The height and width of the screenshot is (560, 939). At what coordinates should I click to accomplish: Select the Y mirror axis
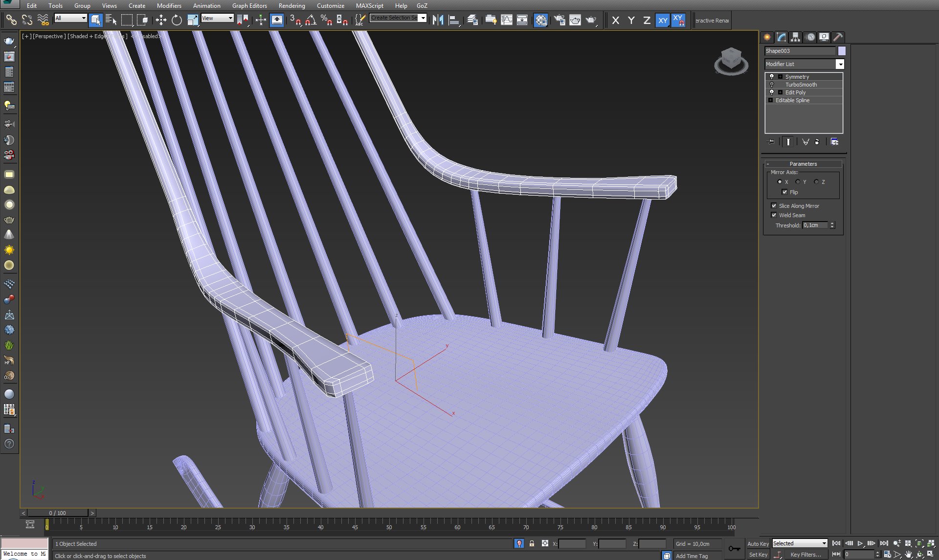[x=798, y=182]
